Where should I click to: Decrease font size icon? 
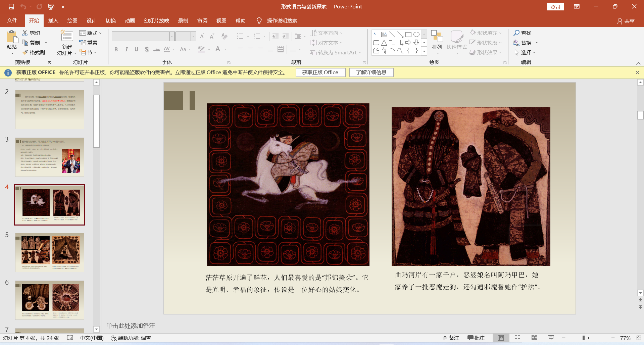point(212,36)
